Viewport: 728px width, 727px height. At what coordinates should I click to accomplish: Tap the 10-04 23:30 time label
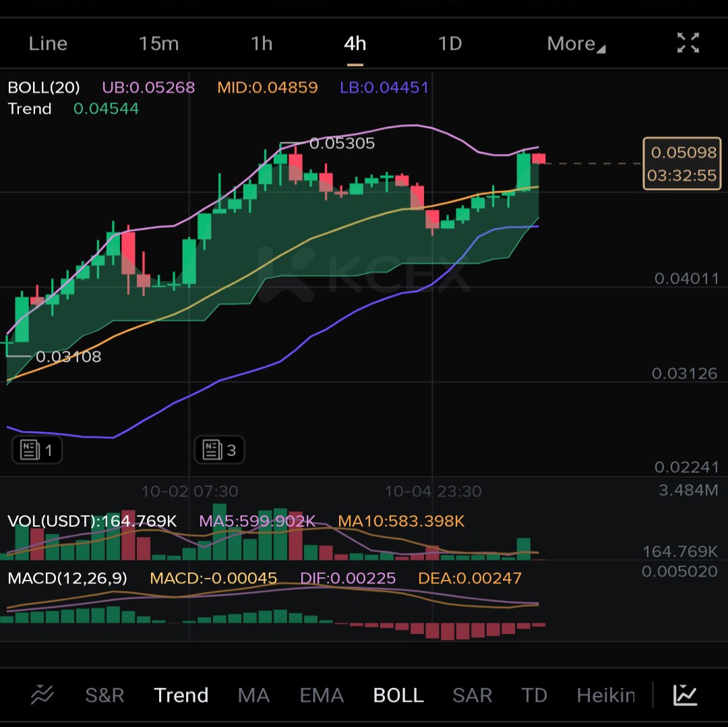[433, 491]
